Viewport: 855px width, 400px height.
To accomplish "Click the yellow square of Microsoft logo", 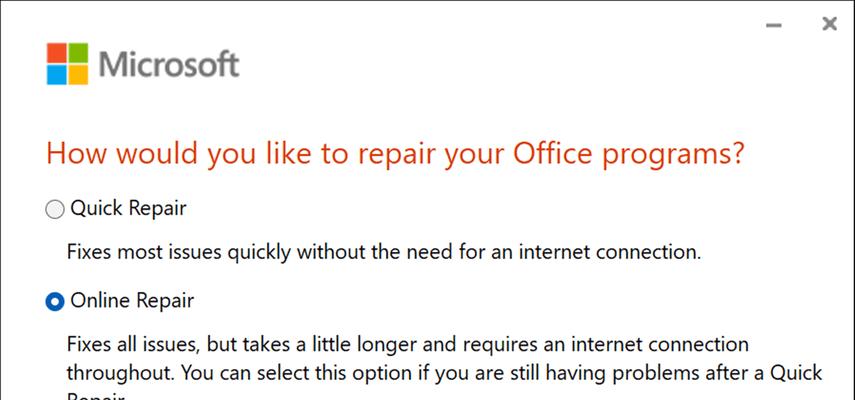I will pyautogui.click(x=78, y=75).
